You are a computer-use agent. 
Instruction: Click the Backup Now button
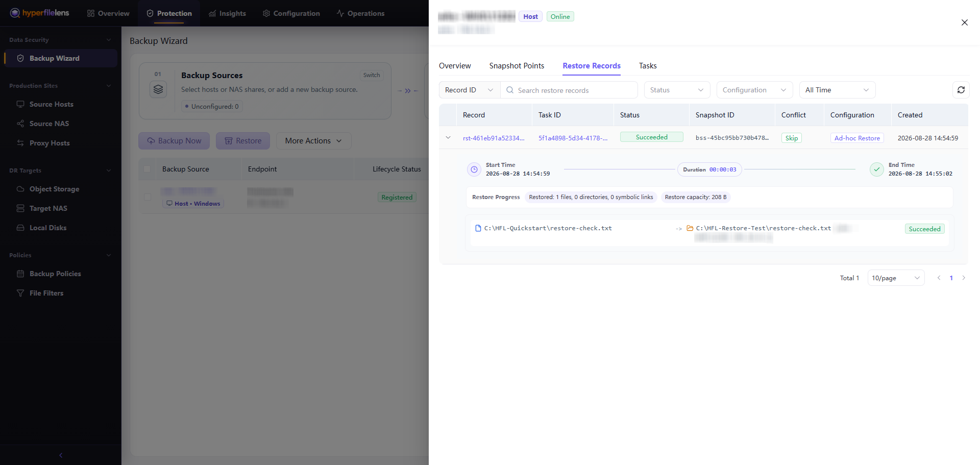point(174,141)
